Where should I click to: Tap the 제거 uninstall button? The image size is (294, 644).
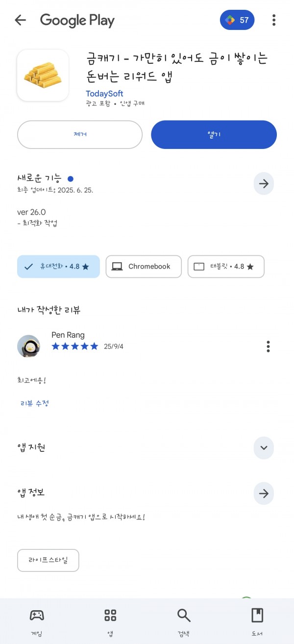pos(80,134)
